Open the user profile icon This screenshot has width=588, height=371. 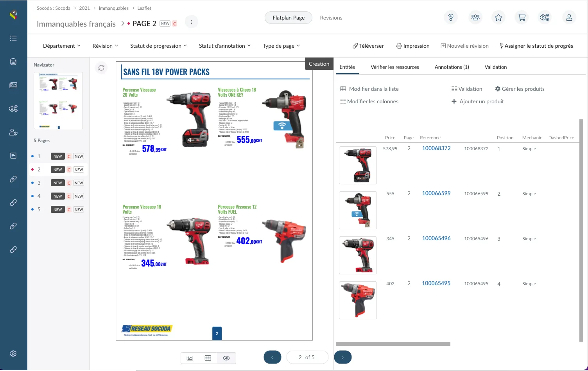(569, 18)
